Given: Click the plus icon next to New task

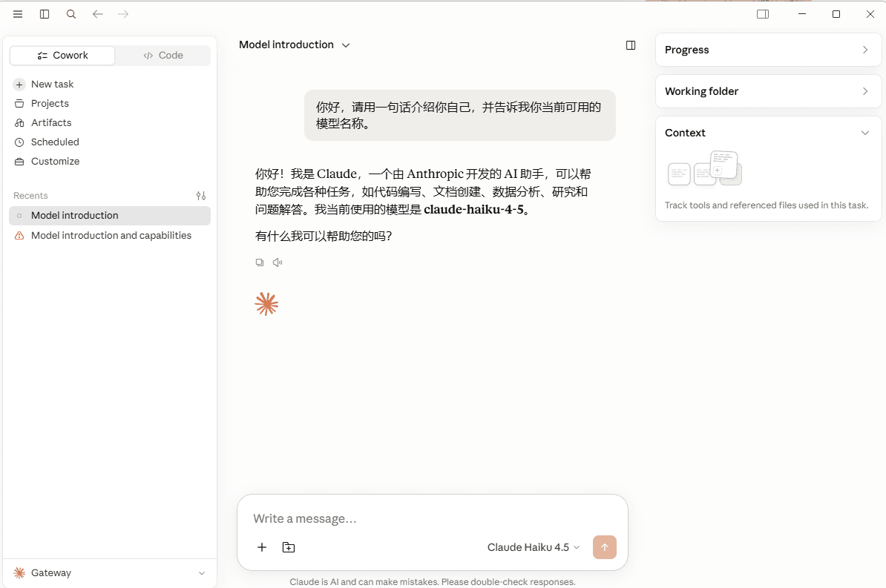Looking at the screenshot, I should tap(19, 85).
